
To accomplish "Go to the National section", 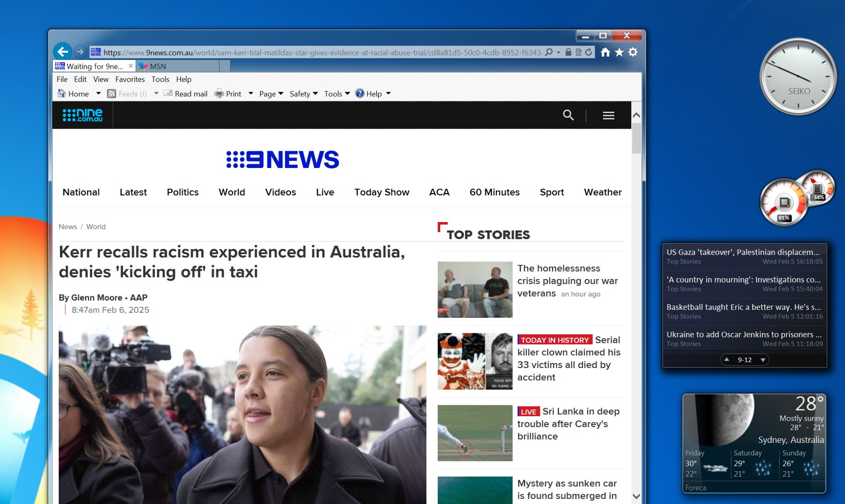I will [81, 192].
